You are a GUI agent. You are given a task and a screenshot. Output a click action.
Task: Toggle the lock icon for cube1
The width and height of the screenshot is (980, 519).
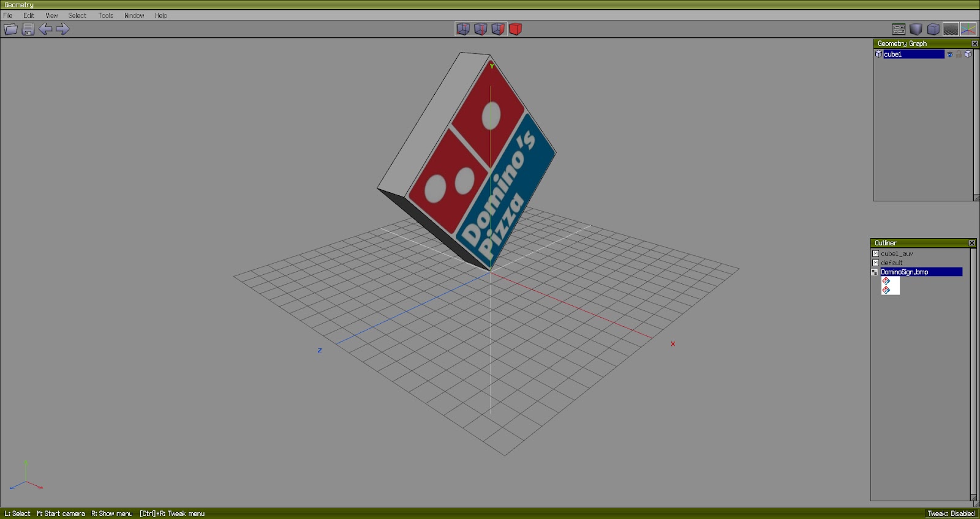[959, 54]
